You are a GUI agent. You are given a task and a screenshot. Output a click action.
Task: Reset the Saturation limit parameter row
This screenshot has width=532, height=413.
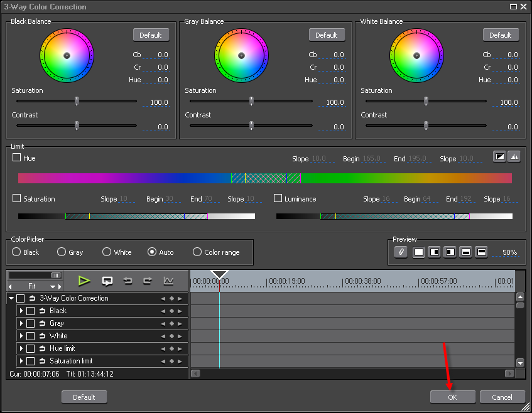[x=42, y=361]
